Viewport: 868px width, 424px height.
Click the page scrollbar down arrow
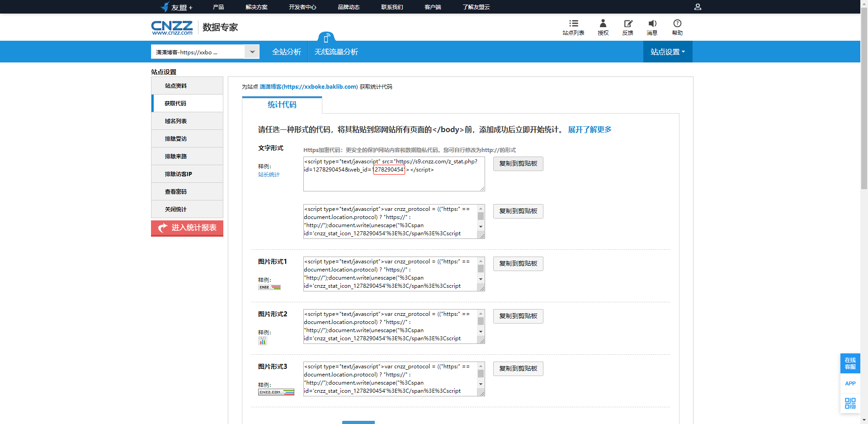864,420
